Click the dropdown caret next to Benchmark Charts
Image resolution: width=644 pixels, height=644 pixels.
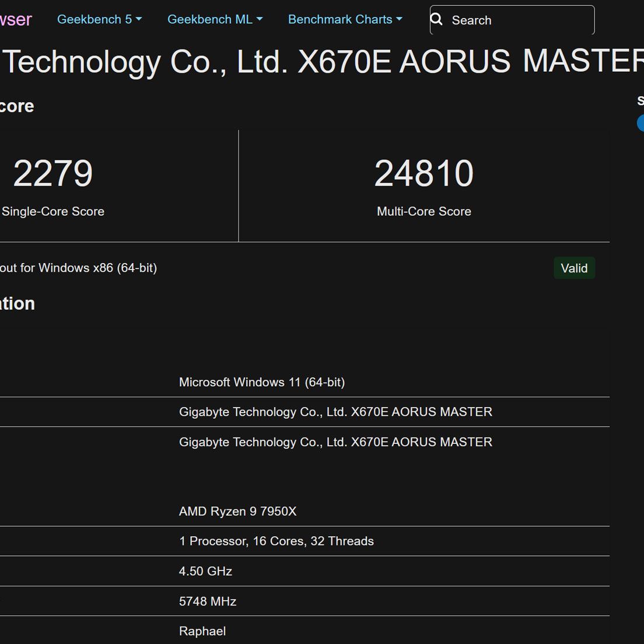[x=400, y=19]
